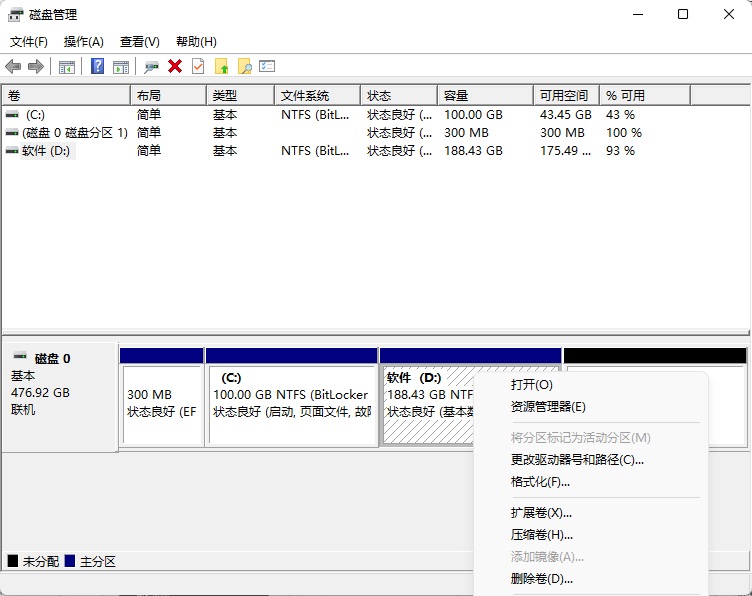Click the 43 % free cell
The width and height of the screenshot is (752, 596).
coord(620,115)
